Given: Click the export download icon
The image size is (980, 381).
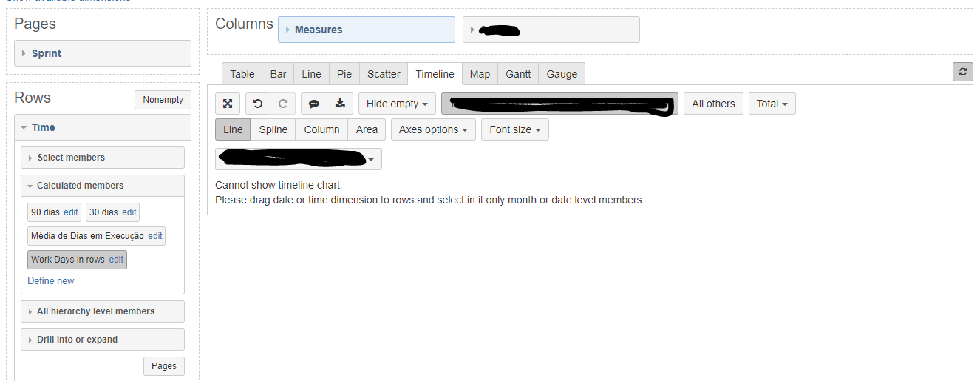Looking at the screenshot, I should 340,104.
